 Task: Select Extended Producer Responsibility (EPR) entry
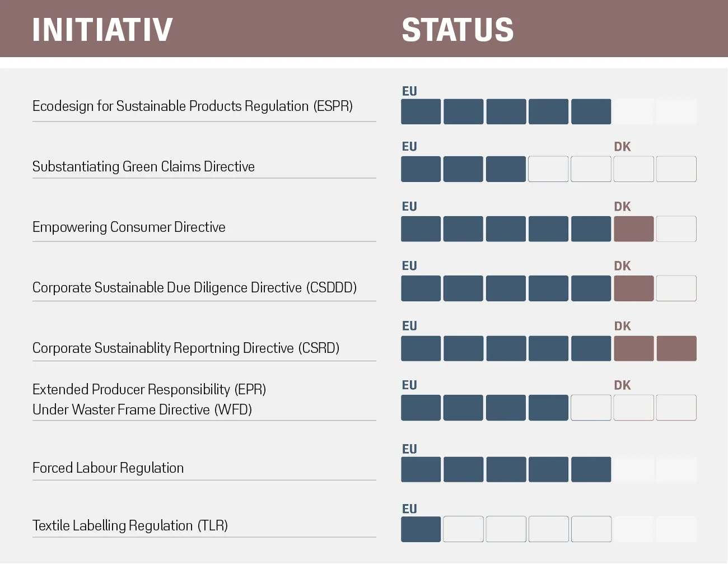(149, 389)
